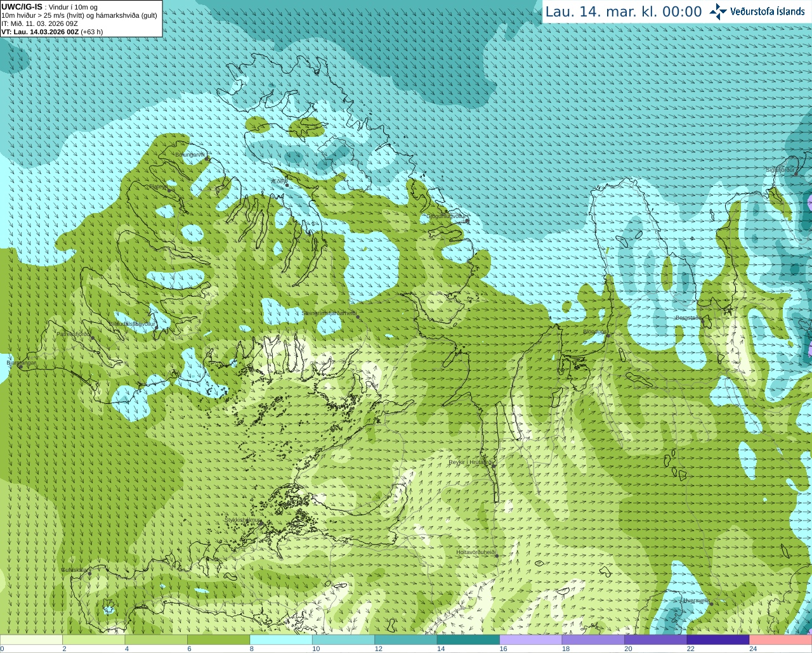Image resolution: width=812 pixels, height=653 pixels.
Task: Click the Holtavörðuheiði station label
Action: [x=476, y=552]
